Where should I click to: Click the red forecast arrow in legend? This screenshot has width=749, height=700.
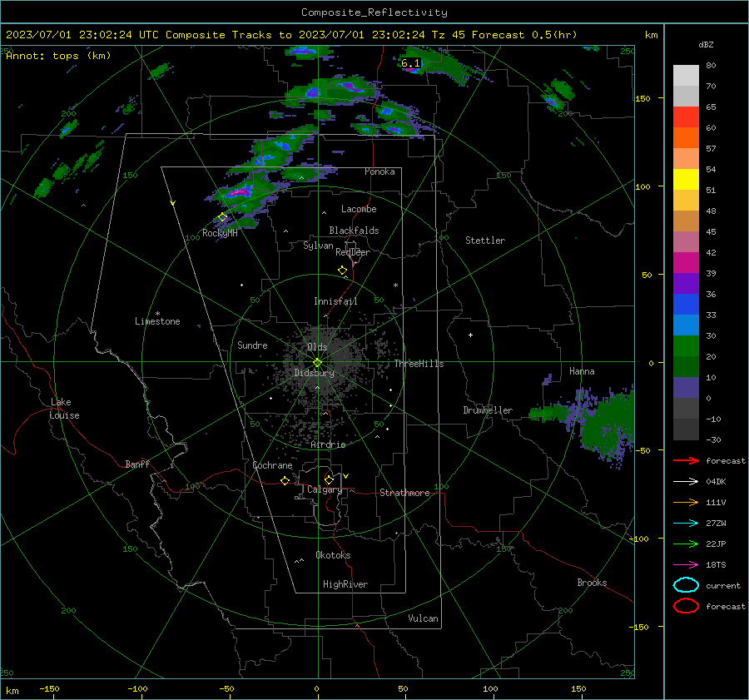[686, 460]
